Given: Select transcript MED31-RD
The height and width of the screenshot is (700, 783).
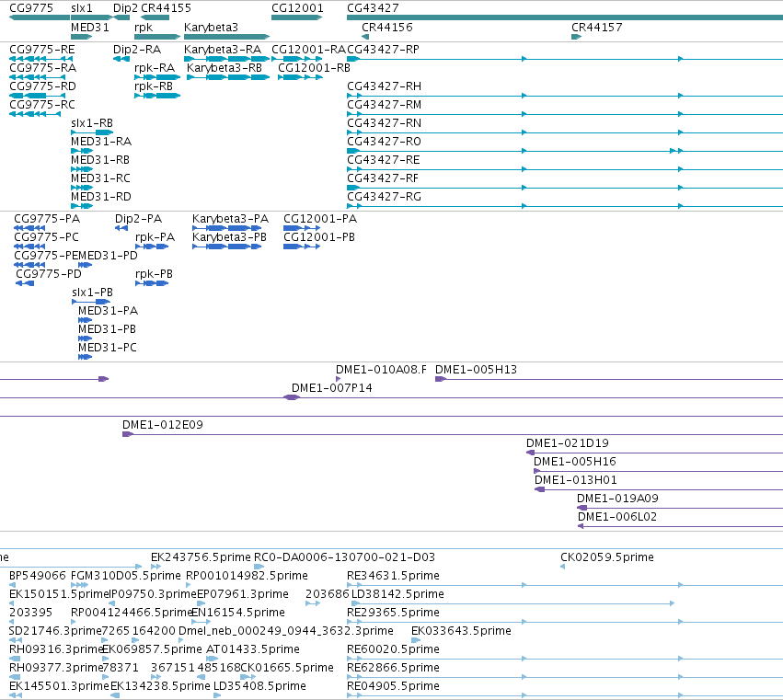Looking at the screenshot, I should [101, 197].
